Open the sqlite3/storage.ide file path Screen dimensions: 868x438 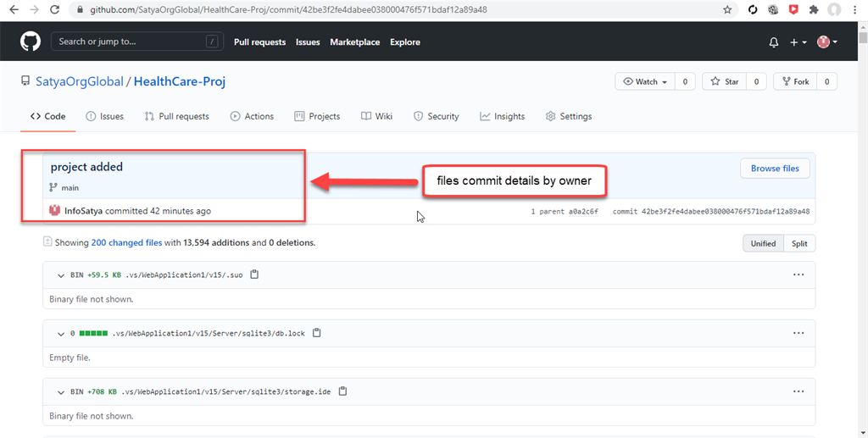225,392
